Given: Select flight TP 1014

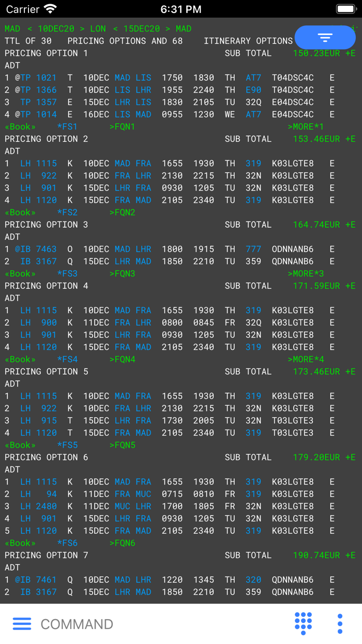Looking at the screenshot, I should [38, 114].
